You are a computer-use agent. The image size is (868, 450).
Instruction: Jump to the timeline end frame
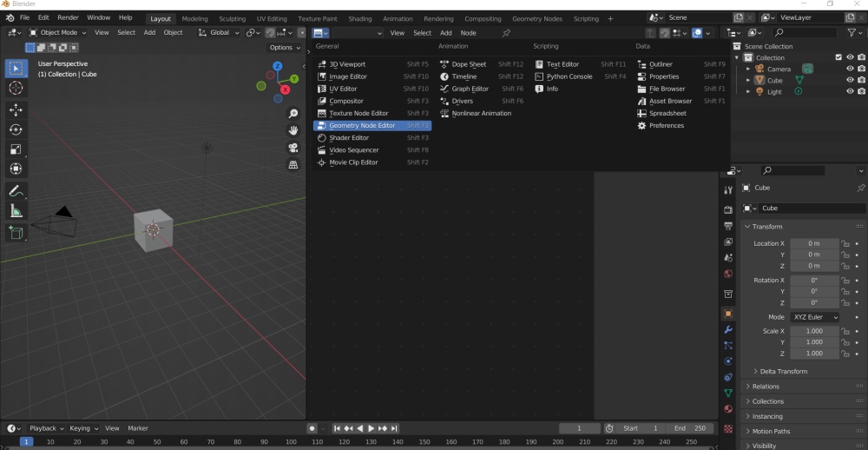[394, 428]
